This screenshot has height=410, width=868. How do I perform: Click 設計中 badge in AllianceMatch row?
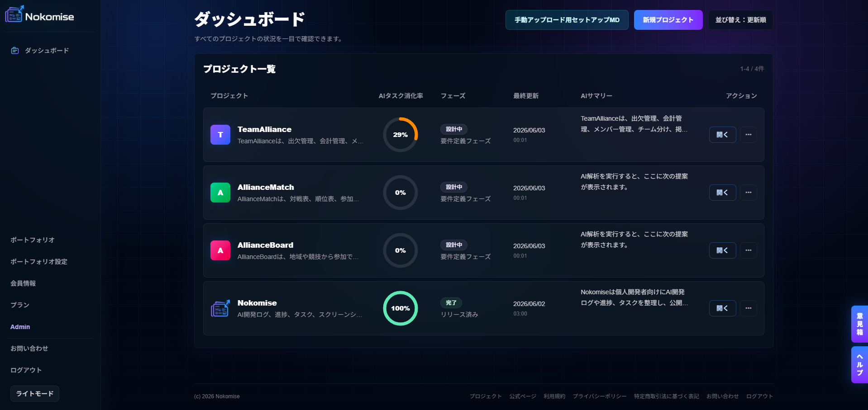(x=454, y=187)
